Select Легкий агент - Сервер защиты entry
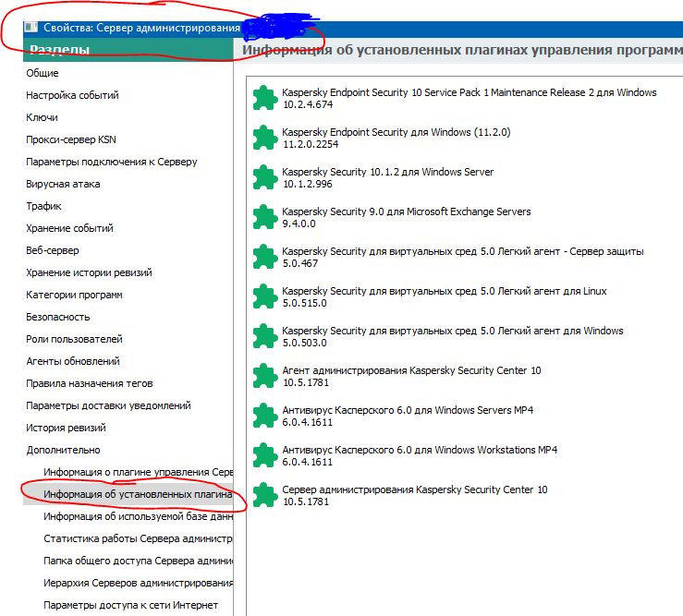This screenshot has width=683, height=616. point(463,251)
